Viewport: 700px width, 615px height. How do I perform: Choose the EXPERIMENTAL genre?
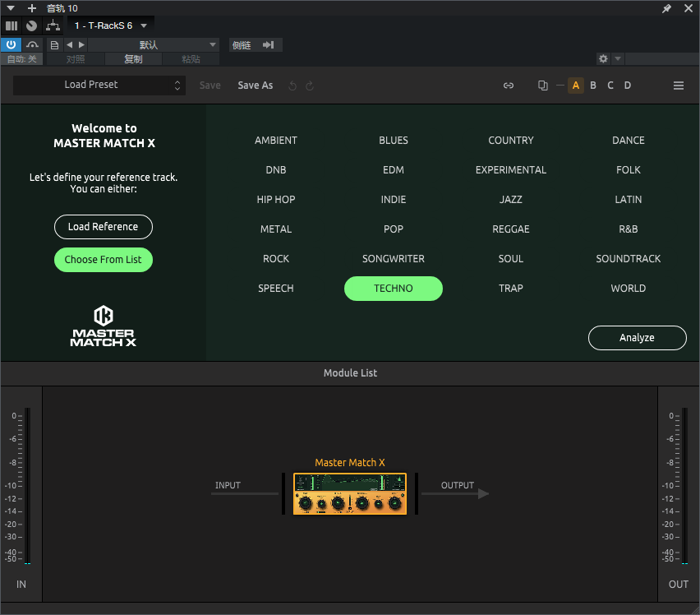[x=511, y=169]
